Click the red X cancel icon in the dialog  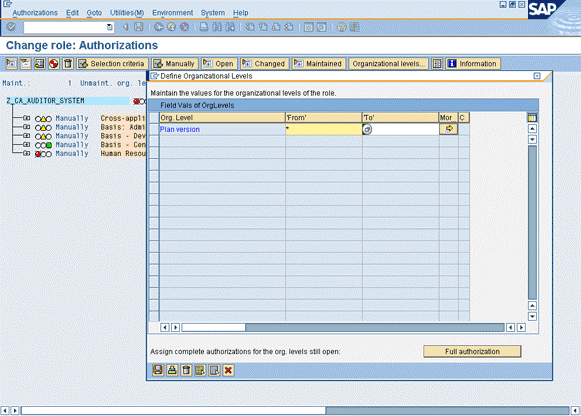point(229,370)
